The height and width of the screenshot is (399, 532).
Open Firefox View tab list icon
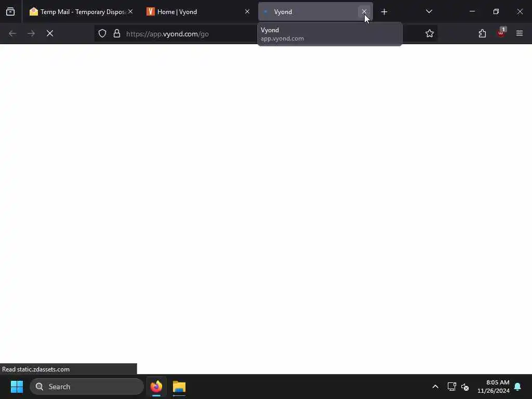pos(10,12)
